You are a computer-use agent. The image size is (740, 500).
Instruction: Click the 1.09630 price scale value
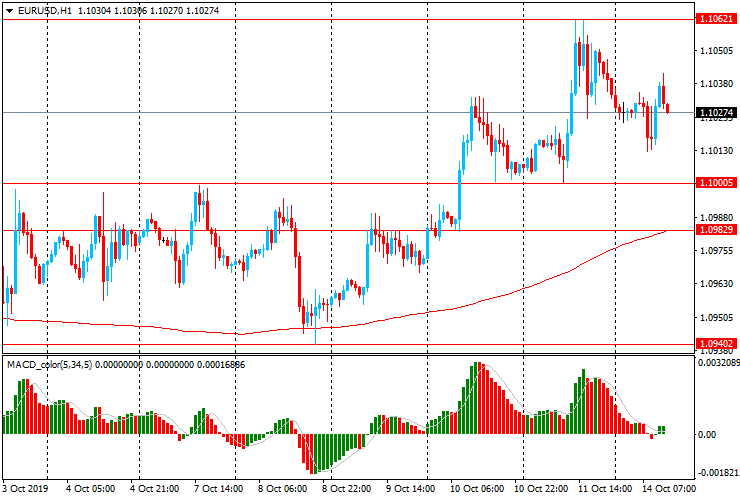click(717, 284)
